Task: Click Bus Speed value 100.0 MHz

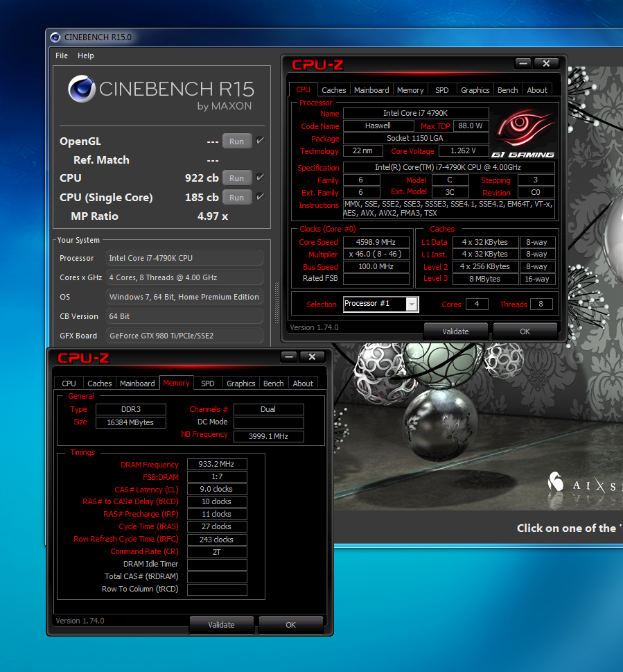Action: click(x=376, y=266)
